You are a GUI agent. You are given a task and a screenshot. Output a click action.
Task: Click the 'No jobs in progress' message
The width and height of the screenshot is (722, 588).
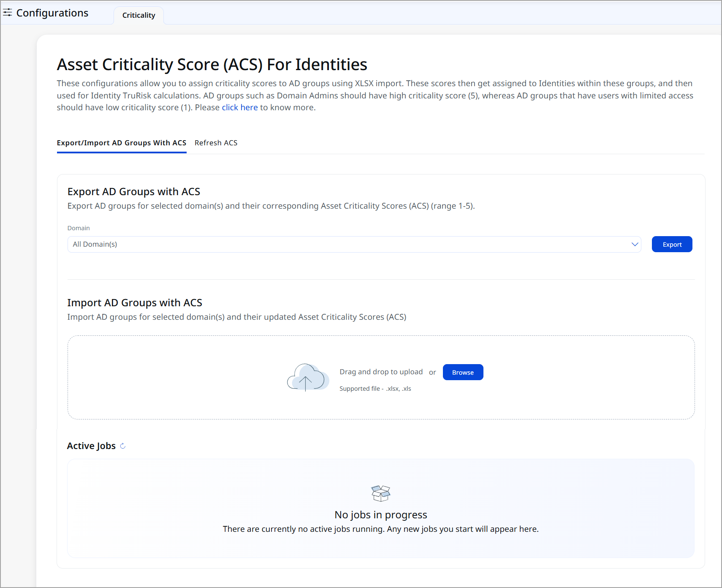click(381, 514)
